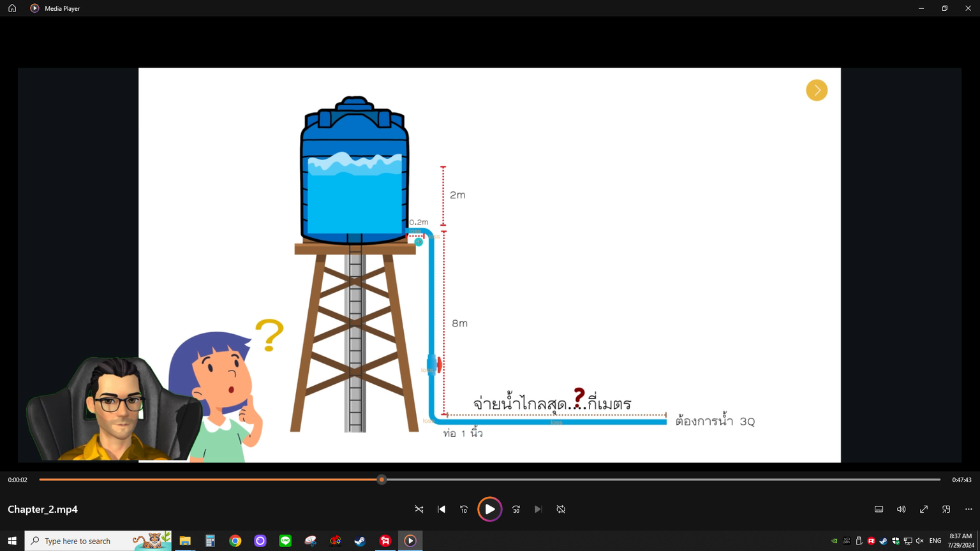Open the volume control

tap(901, 510)
